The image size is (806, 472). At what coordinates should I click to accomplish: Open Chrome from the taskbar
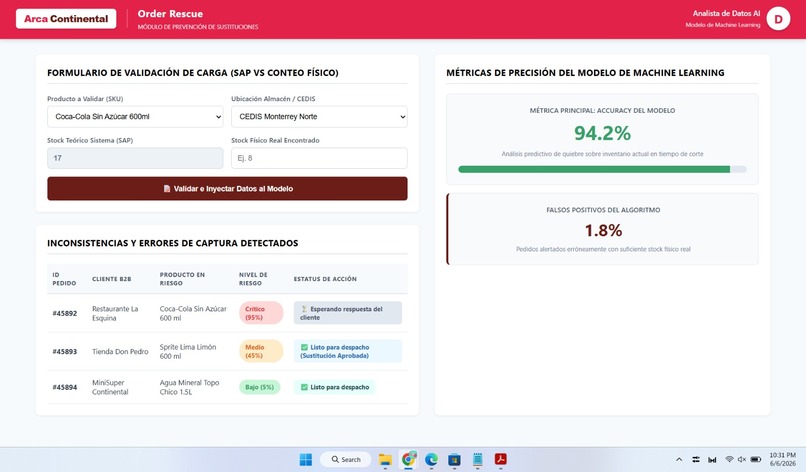[409, 459]
